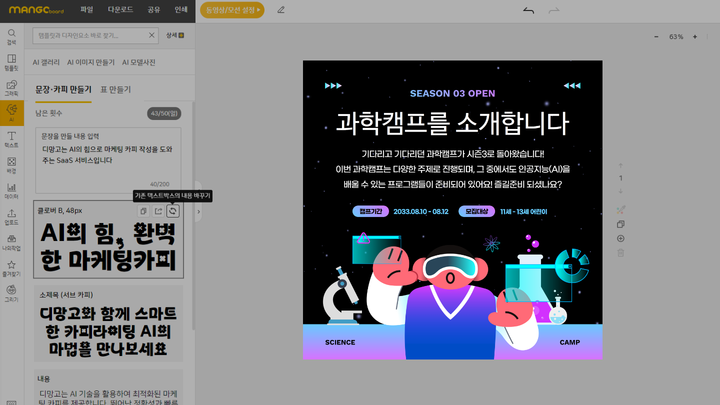Click the replace textbox content refresh icon
This screenshot has height=405, width=720.
coord(173,211)
